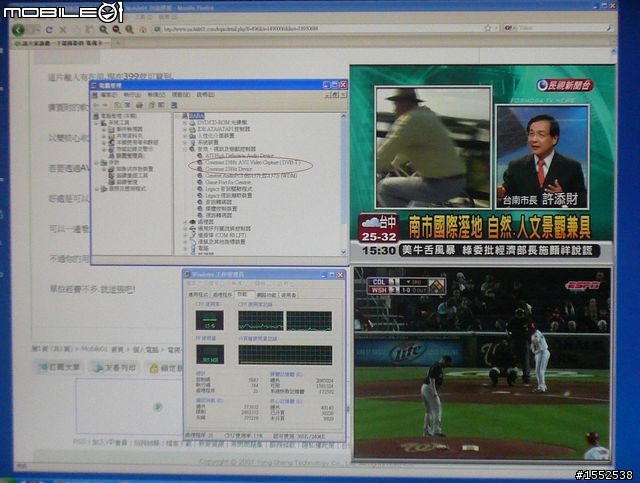The width and height of the screenshot is (640, 483).
Task: Expand the IDE ATA/ATAPI 控制器 node
Action: tap(184, 129)
